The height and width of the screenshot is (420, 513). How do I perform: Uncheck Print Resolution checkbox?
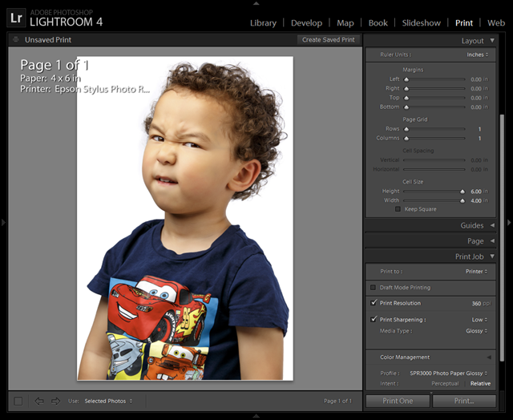374,303
